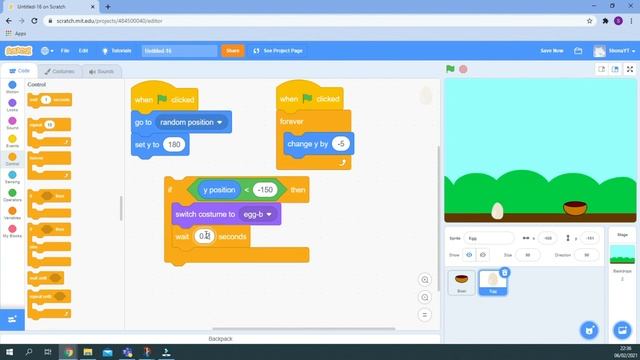Viewport: 640px width, 360px height.
Task: Zoom out the code workspace
Action: 424,297
